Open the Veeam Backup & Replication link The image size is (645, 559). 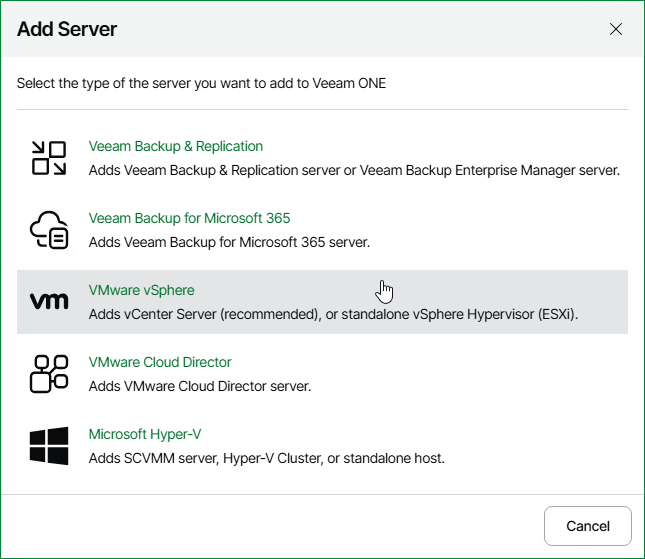point(176,146)
